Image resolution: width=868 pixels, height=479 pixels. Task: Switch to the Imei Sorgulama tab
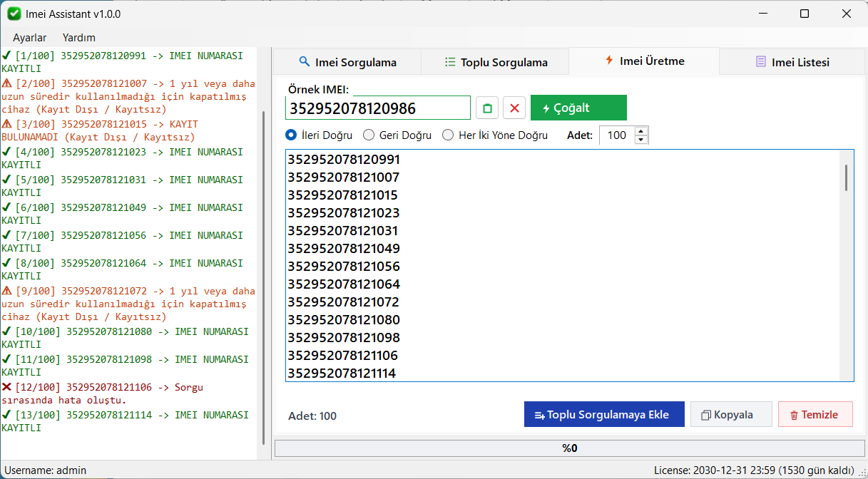click(x=347, y=62)
